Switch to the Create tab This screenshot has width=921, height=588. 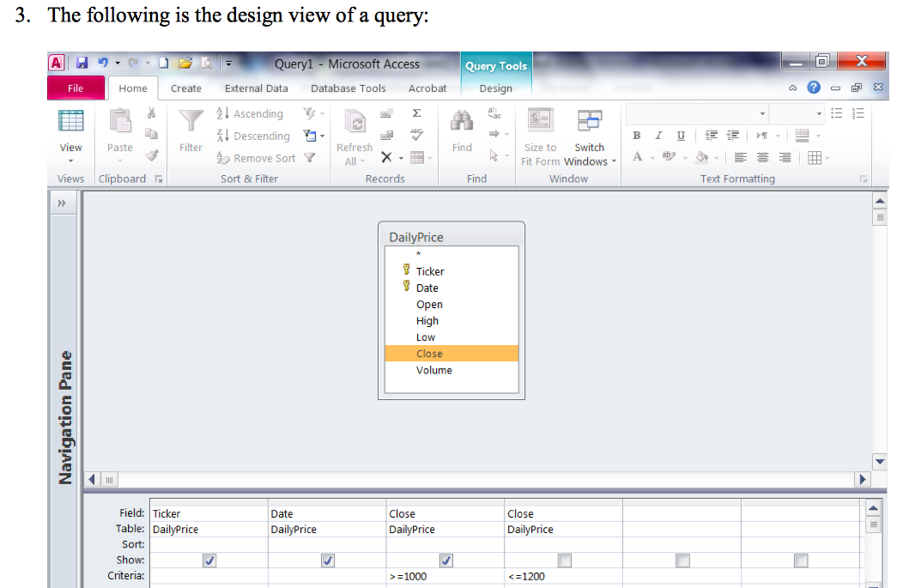[186, 88]
